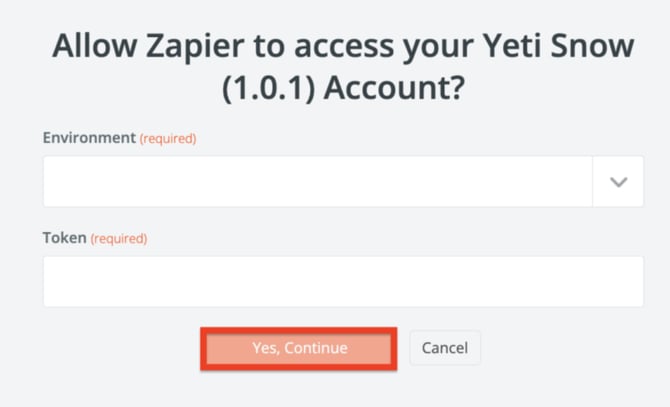Open the Environment selection field
This screenshot has height=407, width=670.
[317, 182]
